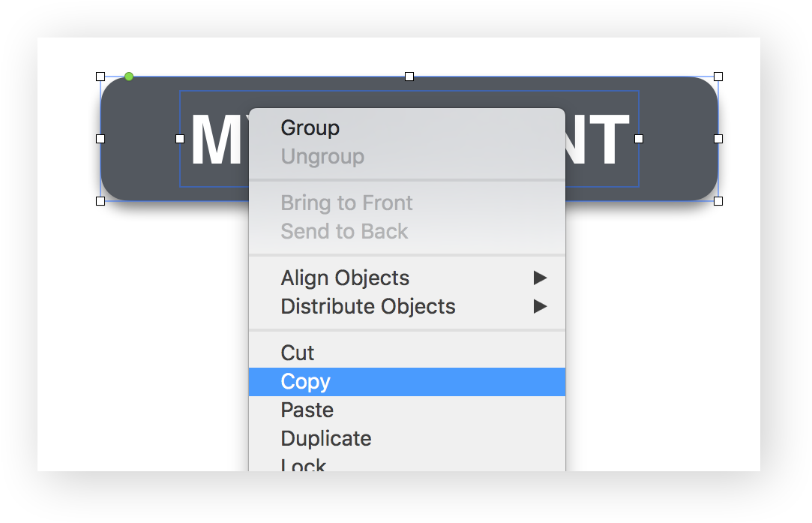812x523 pixels.
Task: Choose Cut from the context menu
Action: [297, 353]
